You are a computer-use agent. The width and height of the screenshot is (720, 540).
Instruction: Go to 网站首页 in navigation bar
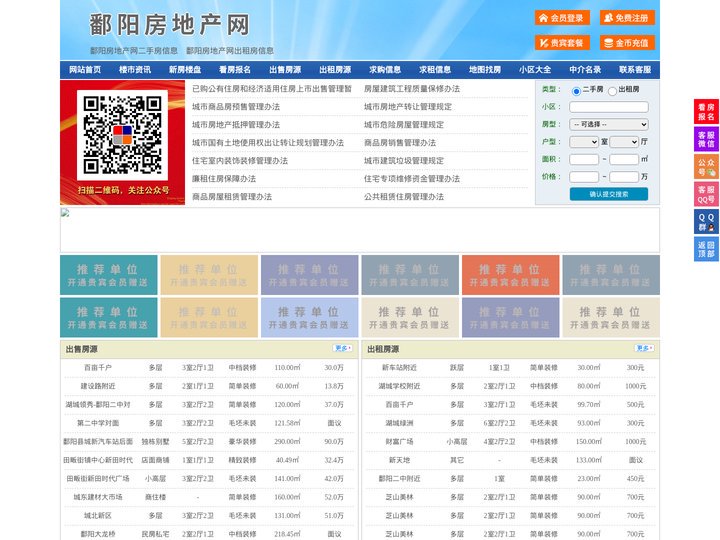pyautogui.click(x=85, y=70)
